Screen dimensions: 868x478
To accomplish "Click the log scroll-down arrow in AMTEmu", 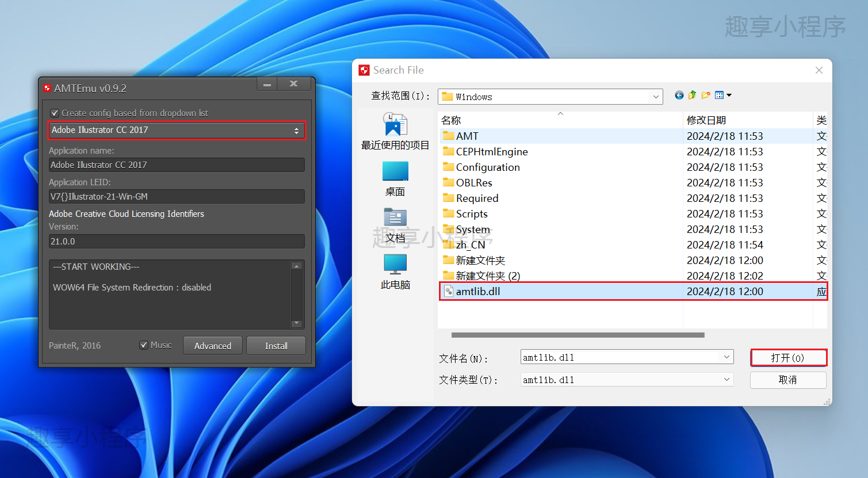I will point(297,323).
